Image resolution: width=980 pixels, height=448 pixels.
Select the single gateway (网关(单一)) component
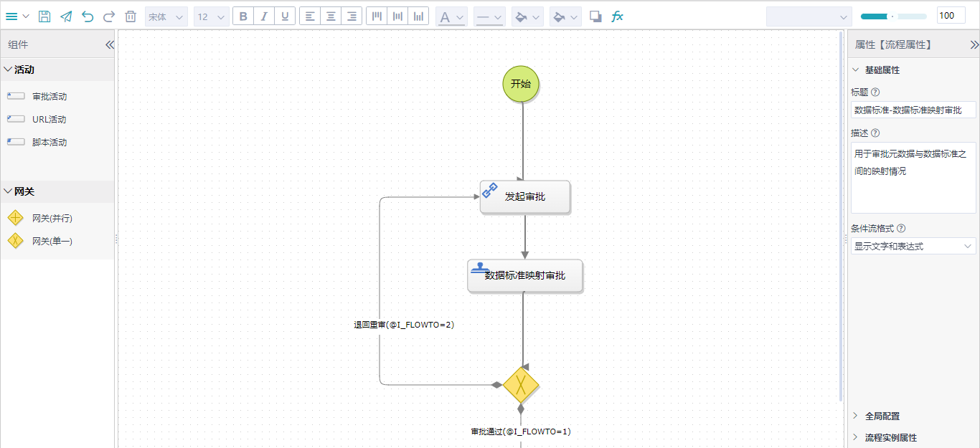[52, 242]
